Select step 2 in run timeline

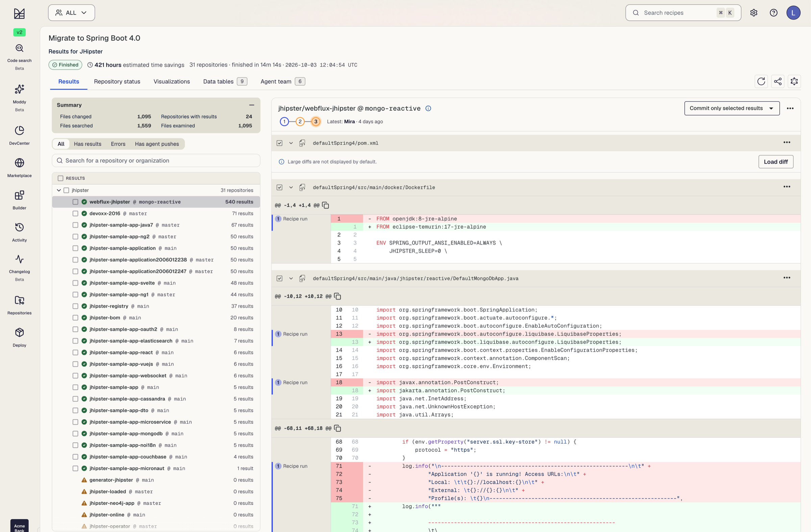(x=300, y=122)
